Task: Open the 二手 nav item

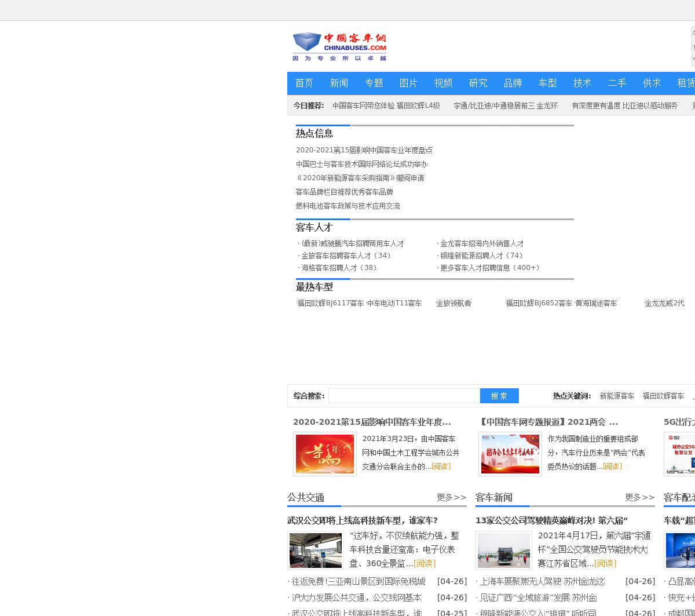Action: tap(617, 83)
